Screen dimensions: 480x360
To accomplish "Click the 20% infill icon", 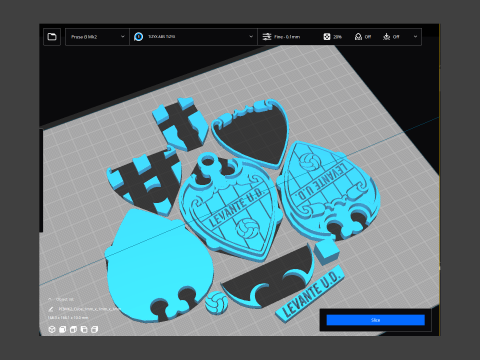I will point(327,37).
